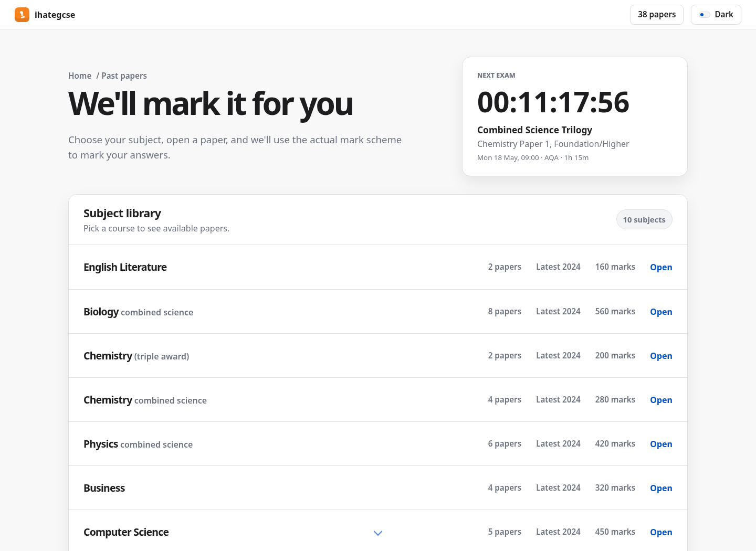Click the 00:11:17:56 countdown timer
The width and height of the screenshot is (756, 551).
tap(553, 102)
